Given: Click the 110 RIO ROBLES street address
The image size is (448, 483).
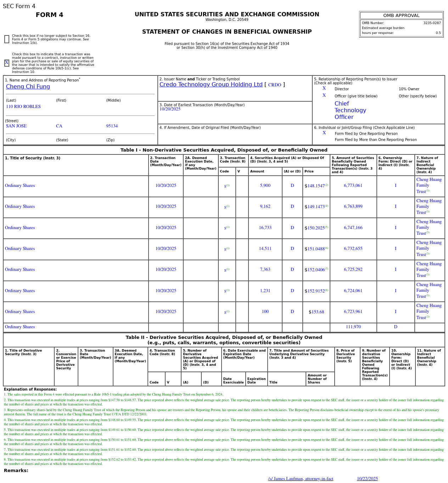Looking at the screenshot, I should click(x=23, y=107).
